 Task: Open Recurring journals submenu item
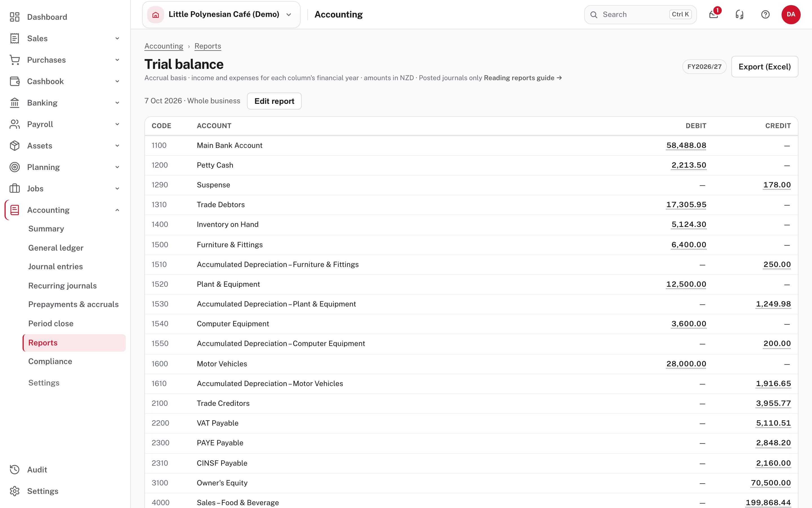coord(62,286)
